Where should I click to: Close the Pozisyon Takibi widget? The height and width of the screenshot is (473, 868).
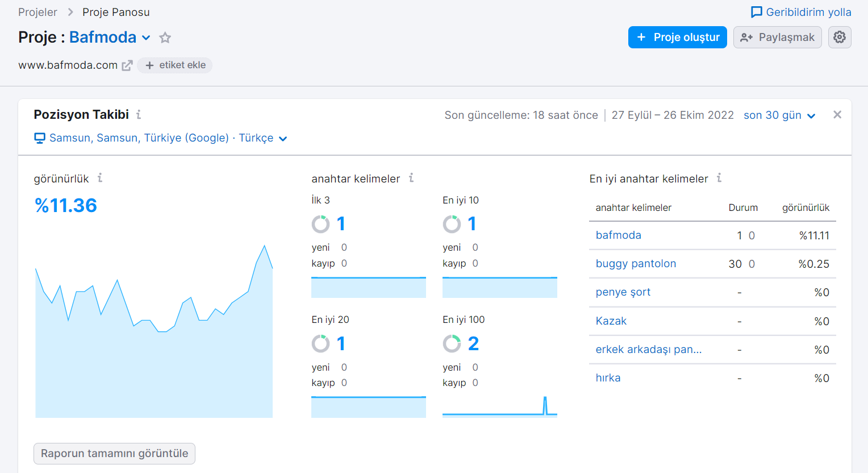[837, 115]
